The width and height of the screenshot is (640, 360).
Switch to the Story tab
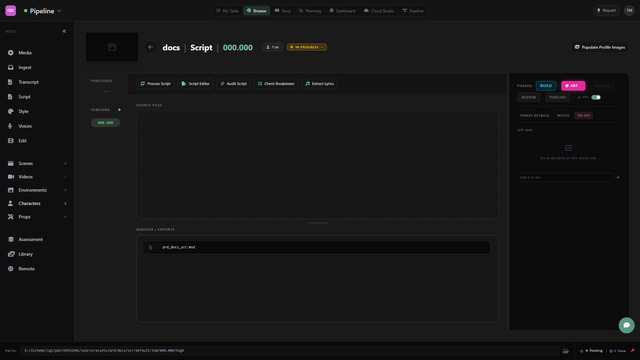tap(283, 11)
